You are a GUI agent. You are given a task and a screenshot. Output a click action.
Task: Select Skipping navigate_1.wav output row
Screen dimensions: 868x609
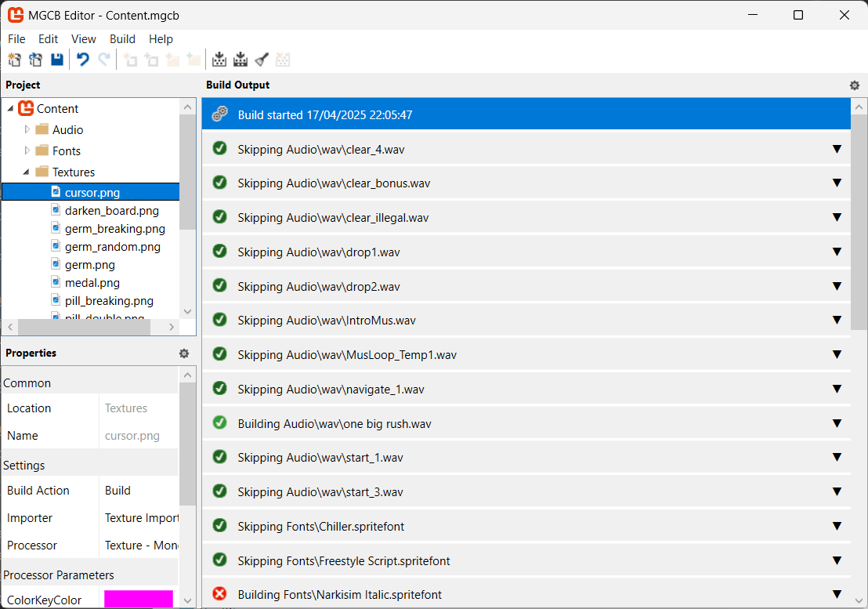[x=526, y=389]
